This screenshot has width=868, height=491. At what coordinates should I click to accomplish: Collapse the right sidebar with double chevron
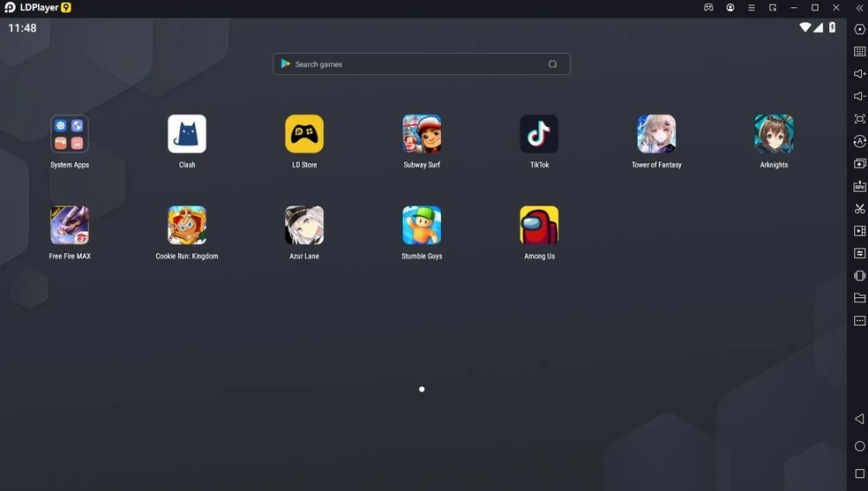pos(859,8)
